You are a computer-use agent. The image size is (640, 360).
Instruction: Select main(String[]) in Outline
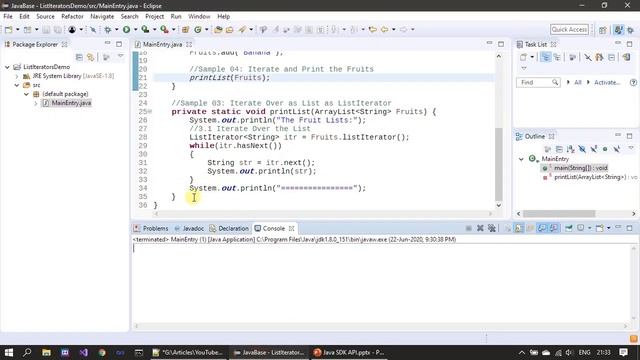(580, 168)
